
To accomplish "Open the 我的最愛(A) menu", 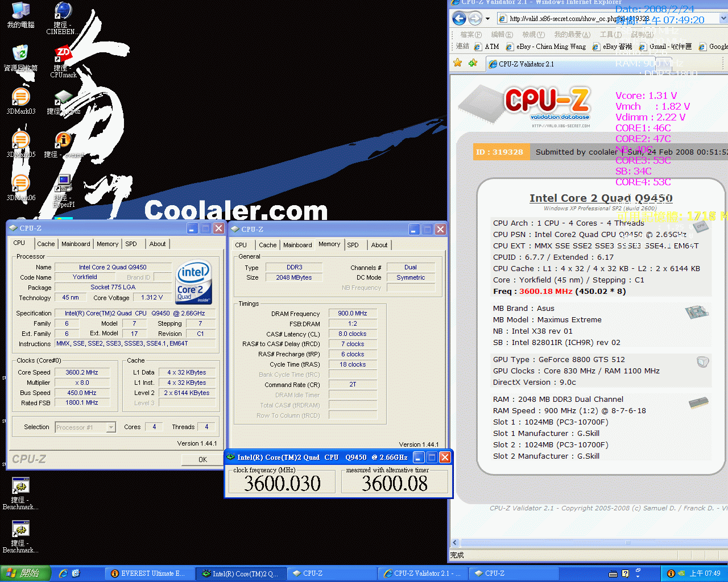I will pyautogui.click(x=572, y=35).
